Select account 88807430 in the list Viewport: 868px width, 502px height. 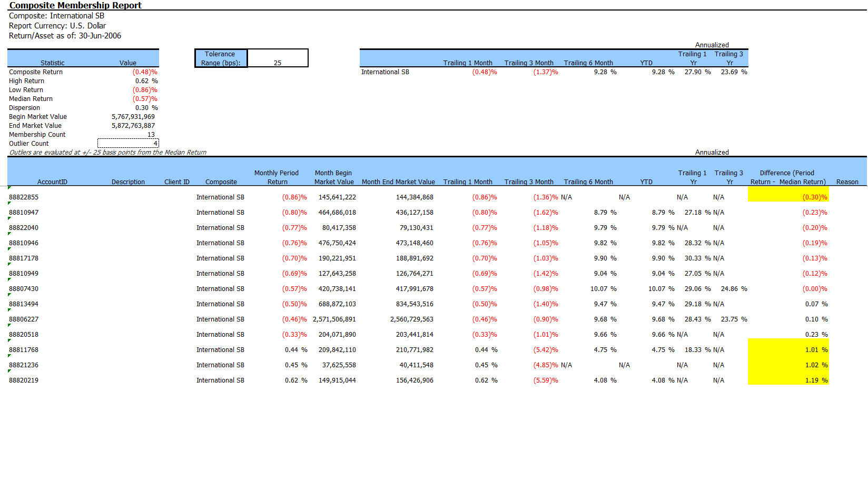(x=24, y=288)
